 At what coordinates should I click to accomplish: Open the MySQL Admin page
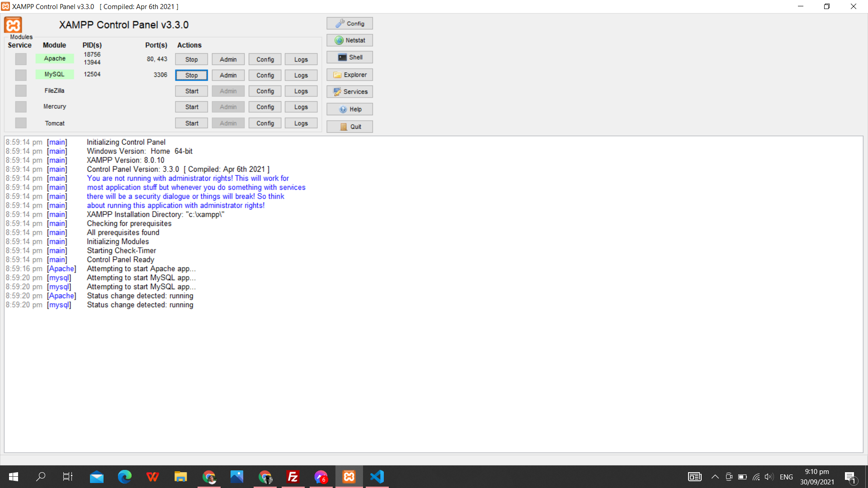tap(228, 75)
